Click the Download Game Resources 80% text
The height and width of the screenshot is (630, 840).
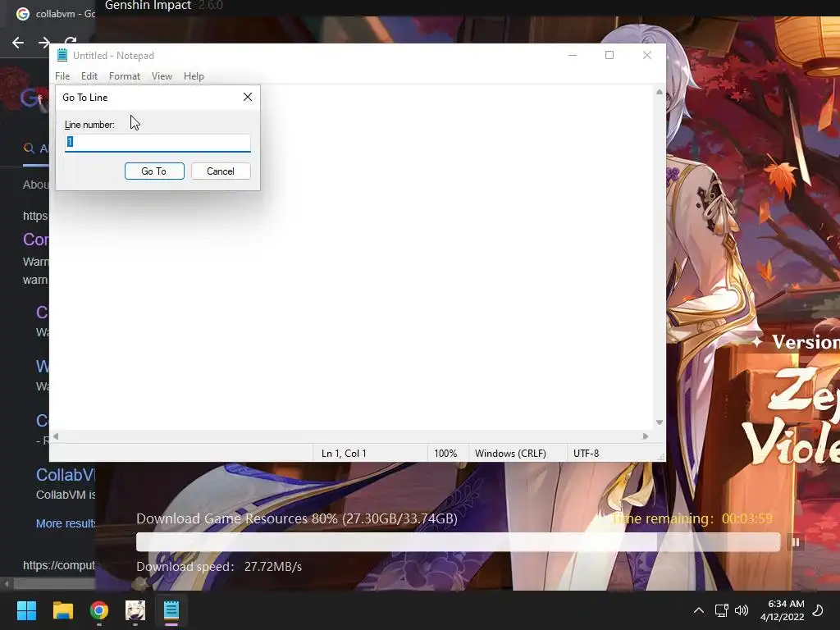point(297,518)
